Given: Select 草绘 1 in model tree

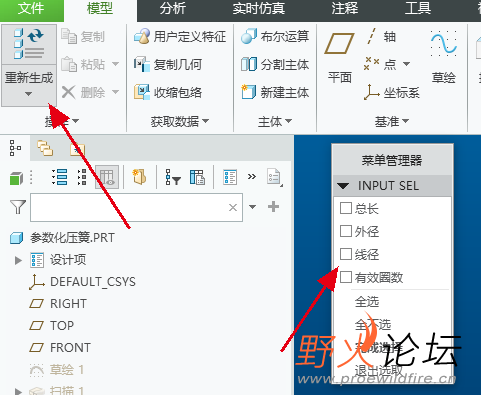Looking at the screenshot, I should click(56, 370).
